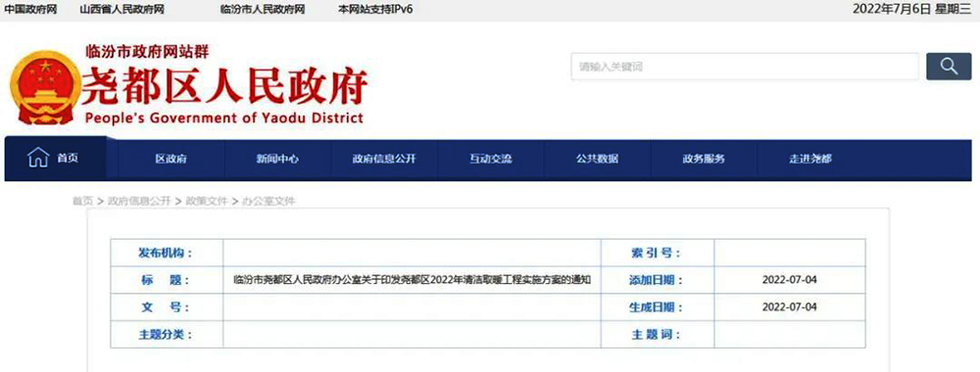Click the 2022-07-04 value beside 添加日期
The width and height of the screenshot is (980, 372).
[x=789, y=280]
